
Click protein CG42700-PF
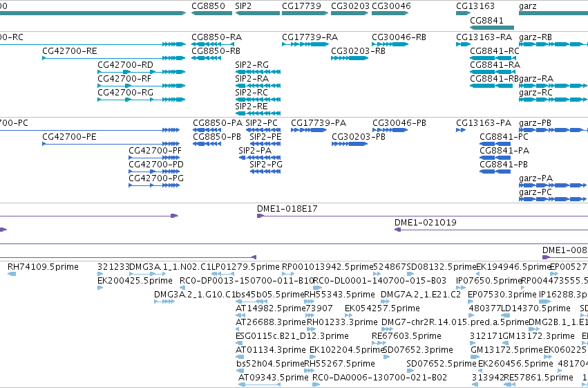[x=154, y=158]
